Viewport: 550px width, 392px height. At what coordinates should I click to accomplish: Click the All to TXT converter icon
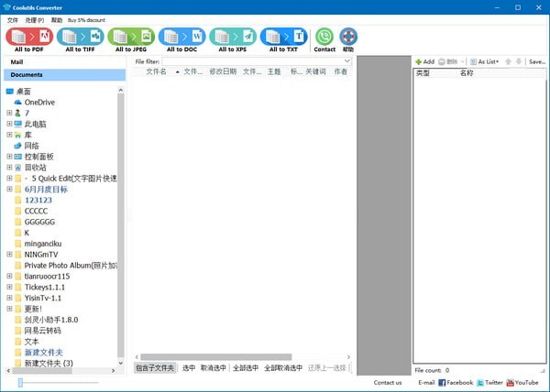[x=282, y=37]
